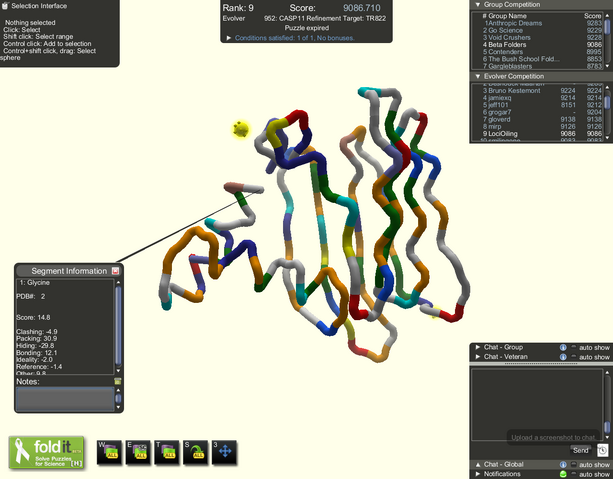Expand the Conditions satisfied arrow
Image resolution: width=613 pixels, height=479 pixels.
229,38
